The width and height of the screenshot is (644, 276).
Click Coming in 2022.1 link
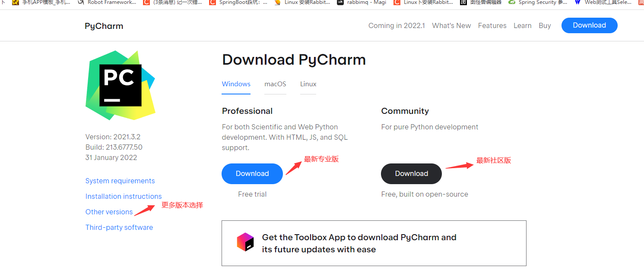396,25
